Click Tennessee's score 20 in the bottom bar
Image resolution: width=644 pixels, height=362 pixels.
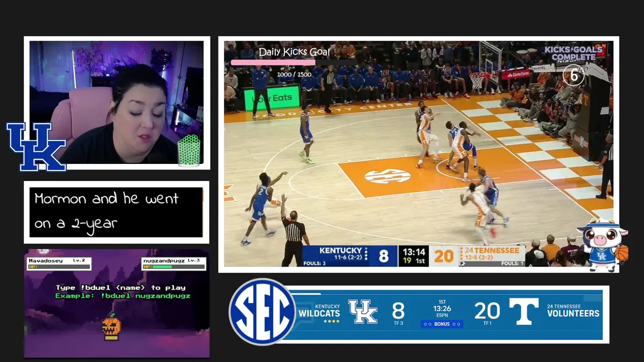pyautogui.click(x=487, y=311)
